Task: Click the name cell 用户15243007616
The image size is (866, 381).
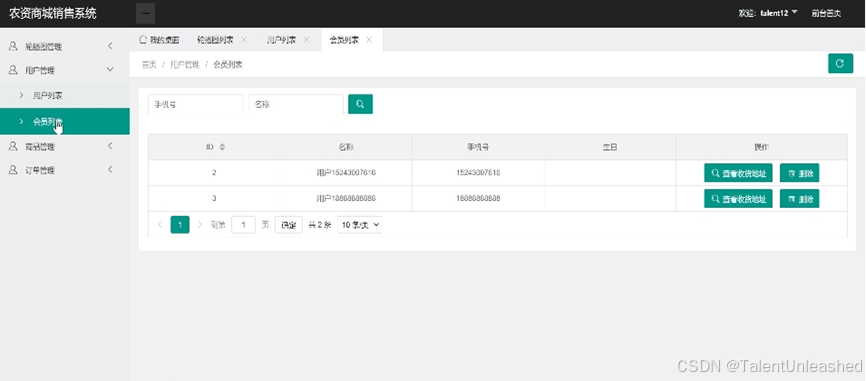Action: [x=346, y=173]
